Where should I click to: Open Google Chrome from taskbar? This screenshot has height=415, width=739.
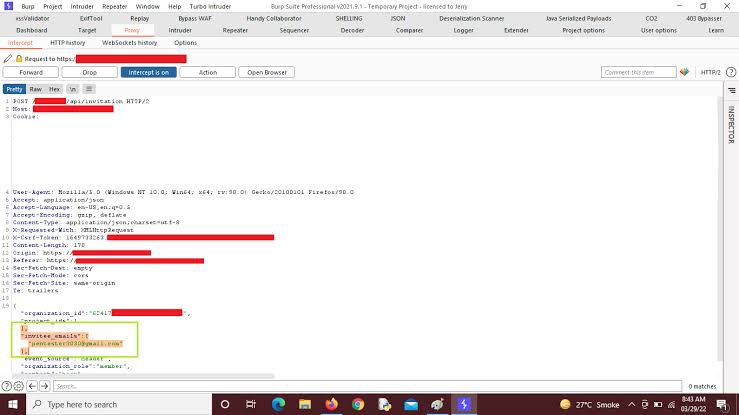358,404
